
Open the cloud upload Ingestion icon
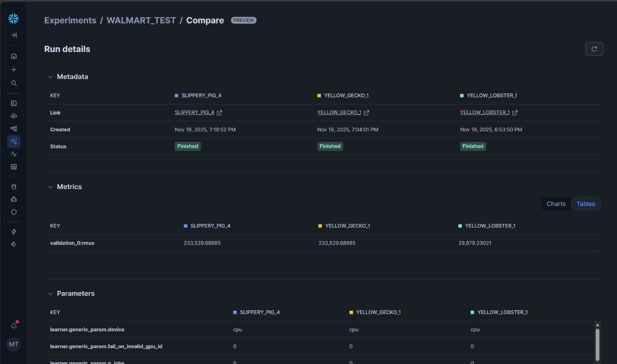point(14,116)
